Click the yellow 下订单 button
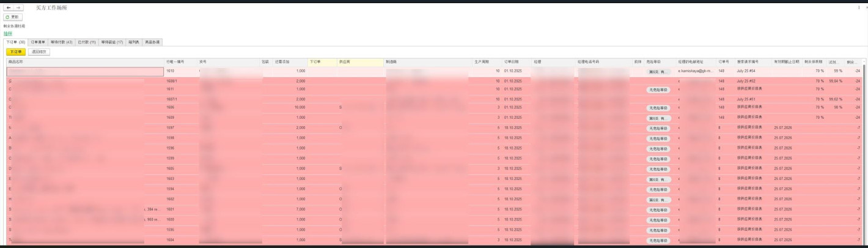The height and width of the screenshot is (248, 868). pos(15,52)
